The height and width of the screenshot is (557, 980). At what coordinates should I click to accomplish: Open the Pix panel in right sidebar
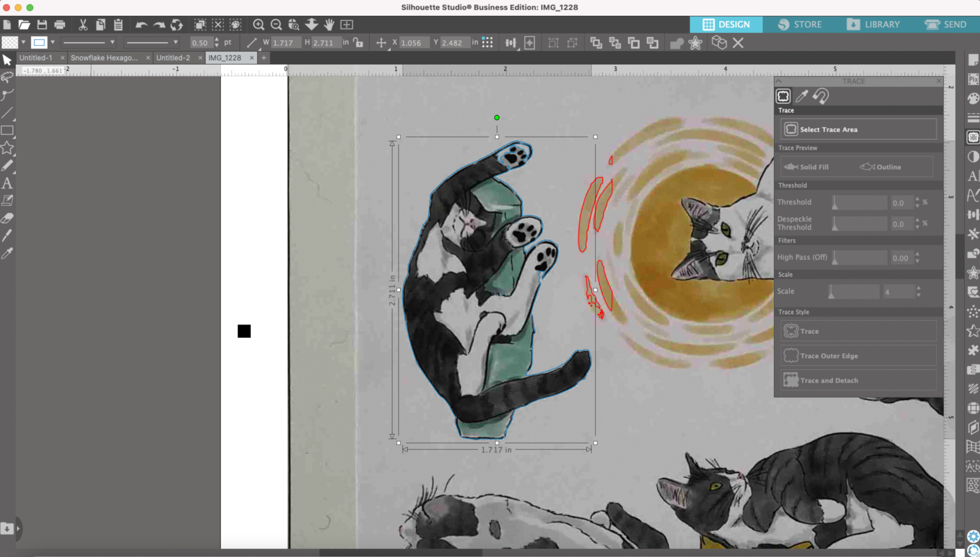click(973, 79)
